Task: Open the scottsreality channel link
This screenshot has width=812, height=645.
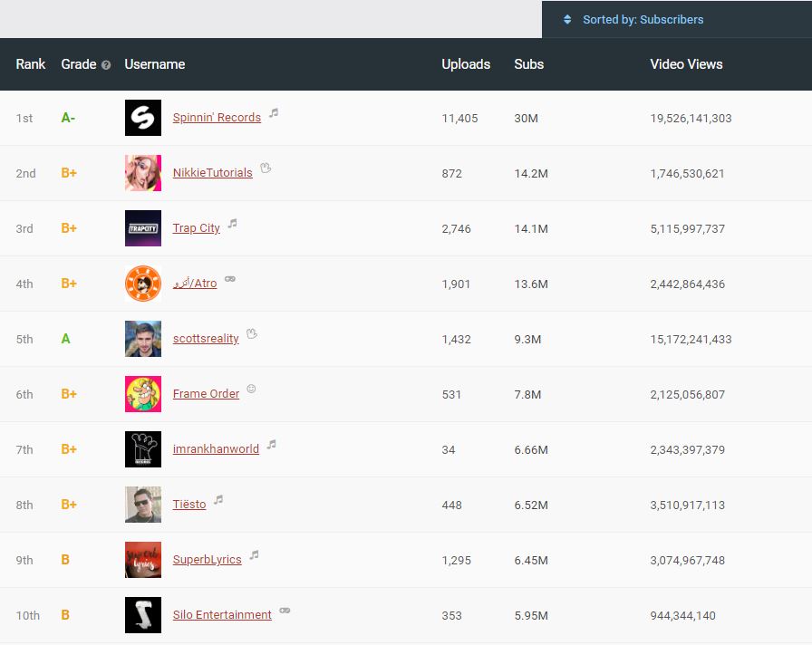Action: [206, 339]
